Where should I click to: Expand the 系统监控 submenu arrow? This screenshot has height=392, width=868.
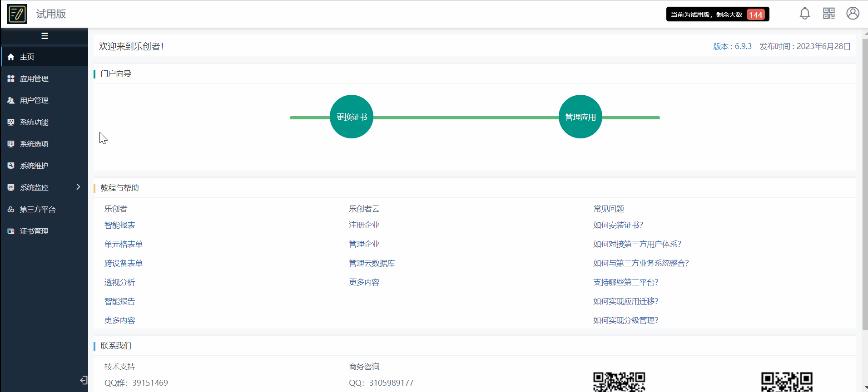78,187
